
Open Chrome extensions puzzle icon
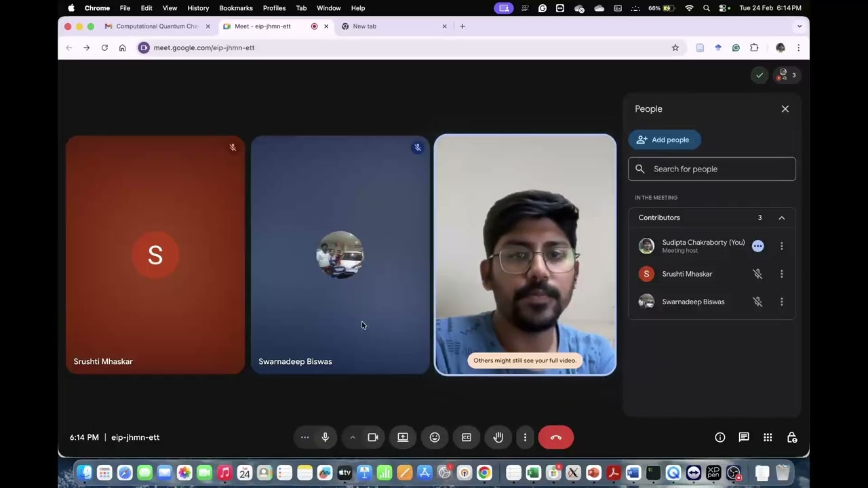coord(754,47)
